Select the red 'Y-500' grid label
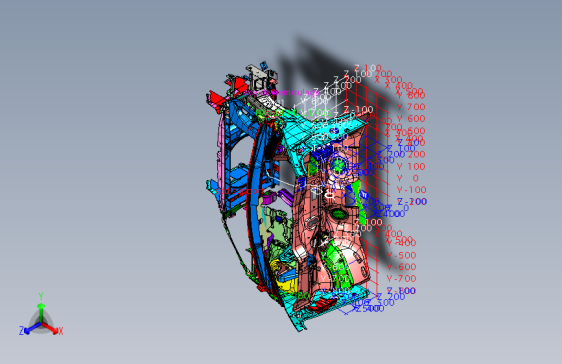 [x=401, y=255]
